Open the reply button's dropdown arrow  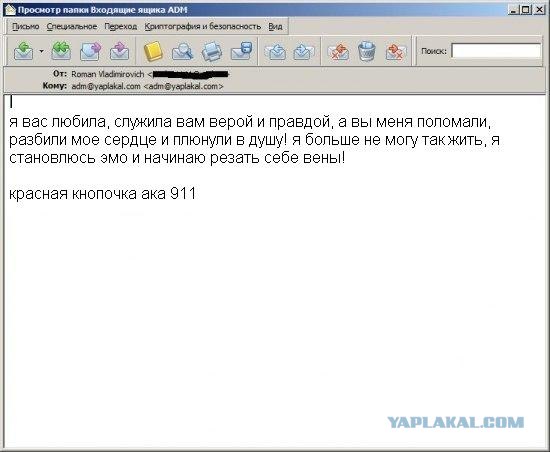click(41, 51)
